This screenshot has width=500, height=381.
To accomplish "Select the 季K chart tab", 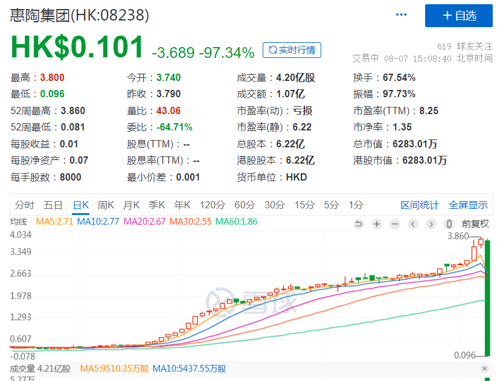I will (x=157, y=205).
